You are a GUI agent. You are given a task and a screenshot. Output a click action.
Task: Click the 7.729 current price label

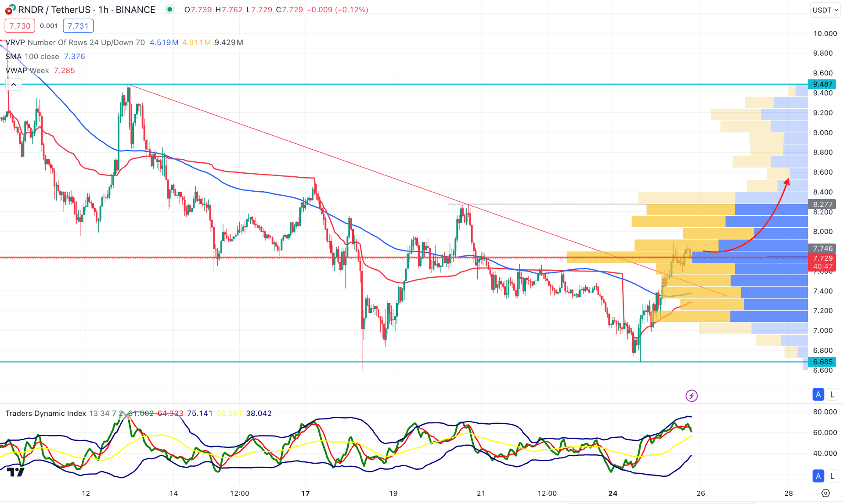(822, 258)
